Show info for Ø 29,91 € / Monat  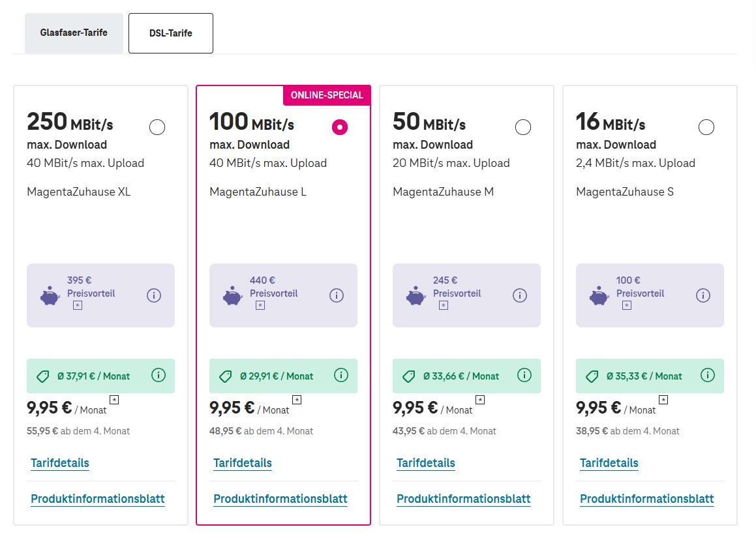pyautogui.click(x=341, y=375)
